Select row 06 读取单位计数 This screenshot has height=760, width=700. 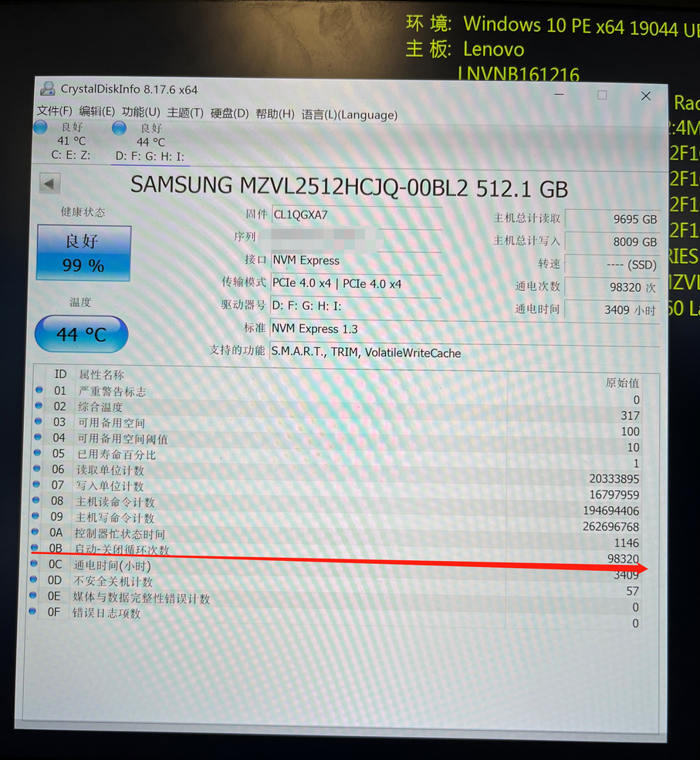337,474
